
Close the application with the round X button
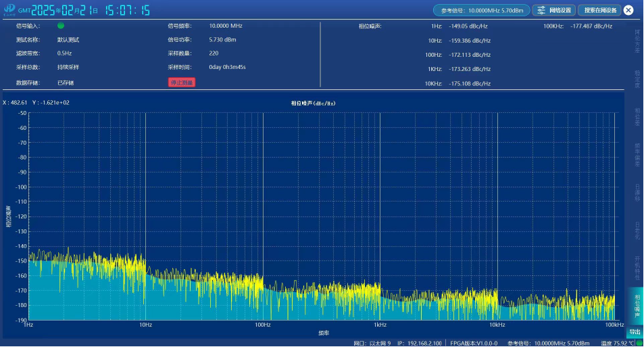click(628, 10)
